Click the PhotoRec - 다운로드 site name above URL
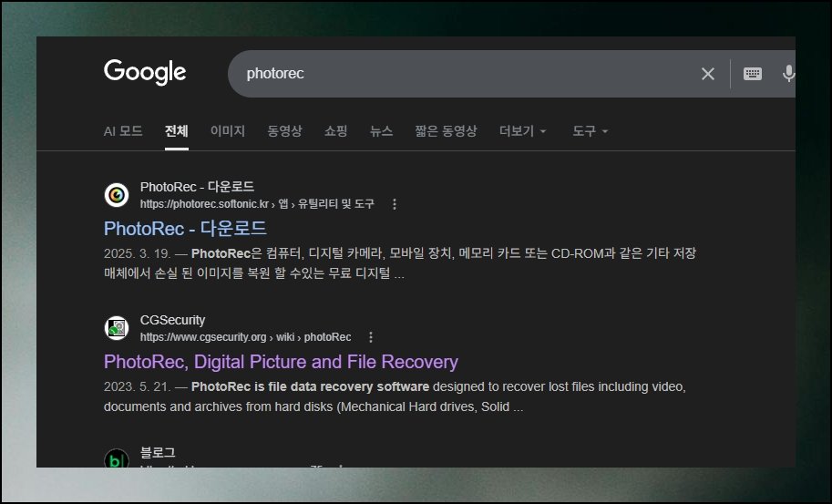Viewport: 832px width, 504px height. [197, 187]
